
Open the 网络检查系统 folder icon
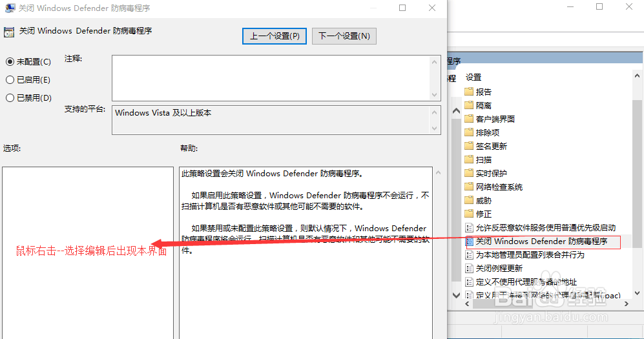469,187
